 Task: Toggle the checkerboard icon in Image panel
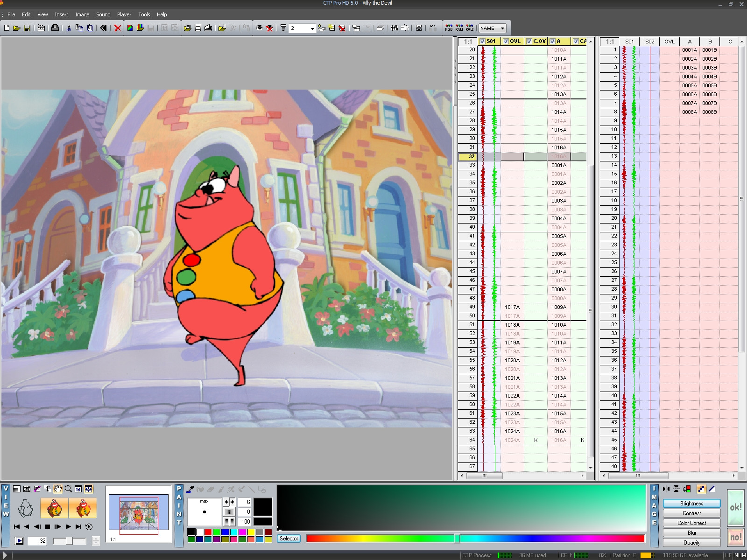[x=701, y=489]
